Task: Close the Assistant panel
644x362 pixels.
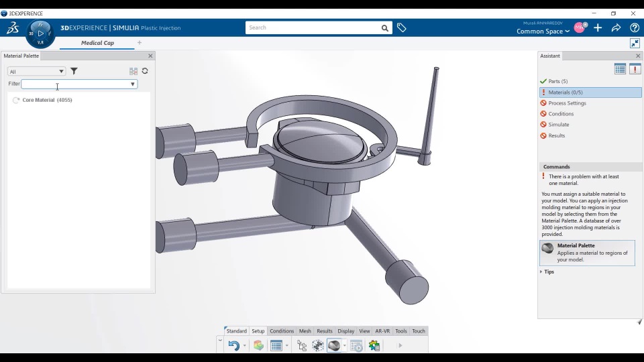Action: point(638,56)
